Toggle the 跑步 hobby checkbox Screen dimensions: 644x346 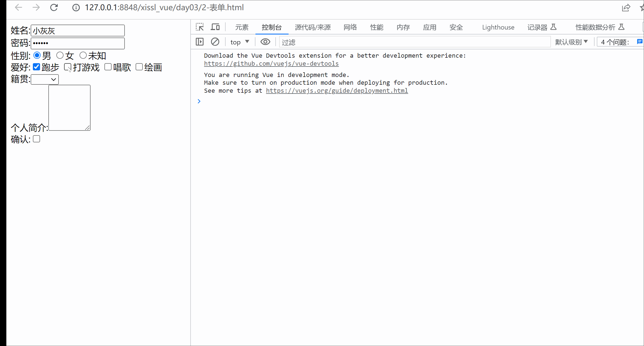[36, 67]
